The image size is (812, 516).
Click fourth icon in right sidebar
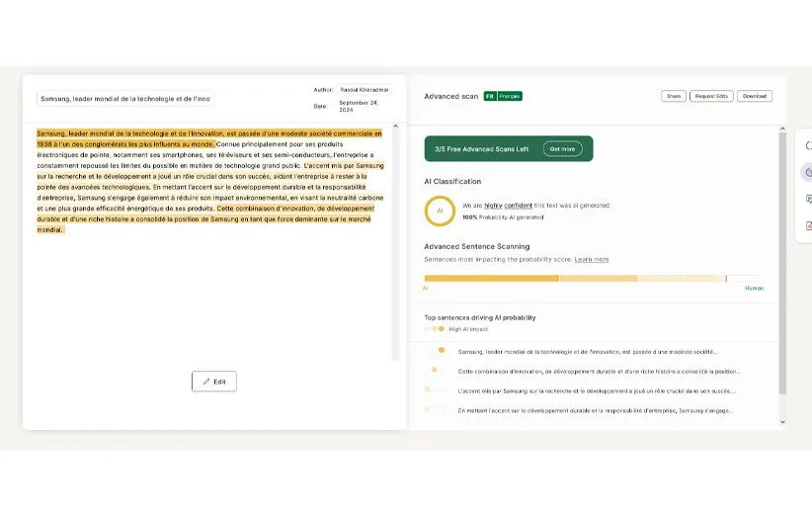[807, 225]
